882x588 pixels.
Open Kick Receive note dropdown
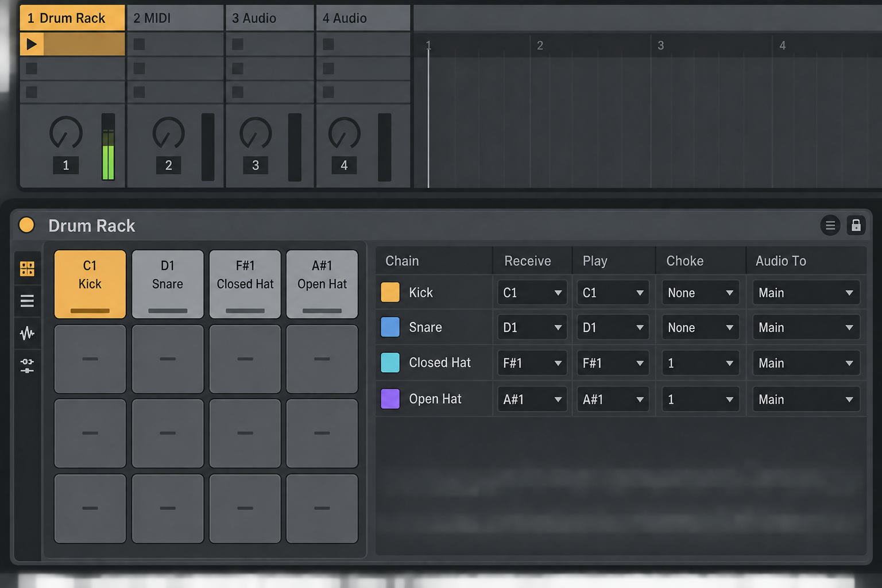pyautogui.click(x=532, y=293)
